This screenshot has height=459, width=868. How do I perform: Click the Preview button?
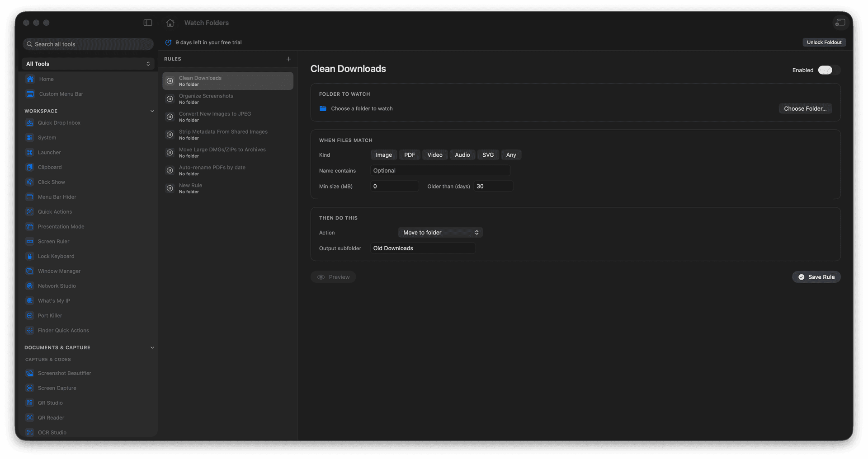tap(333, 277)
